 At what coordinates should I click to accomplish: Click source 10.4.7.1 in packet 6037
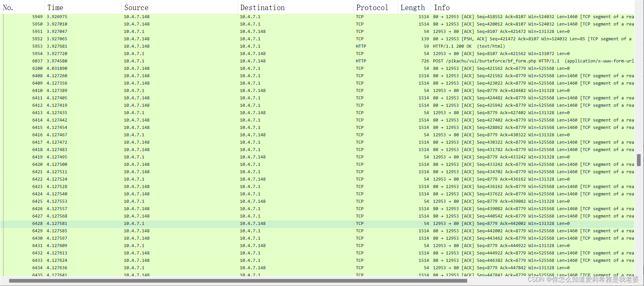tap(134, 61)
